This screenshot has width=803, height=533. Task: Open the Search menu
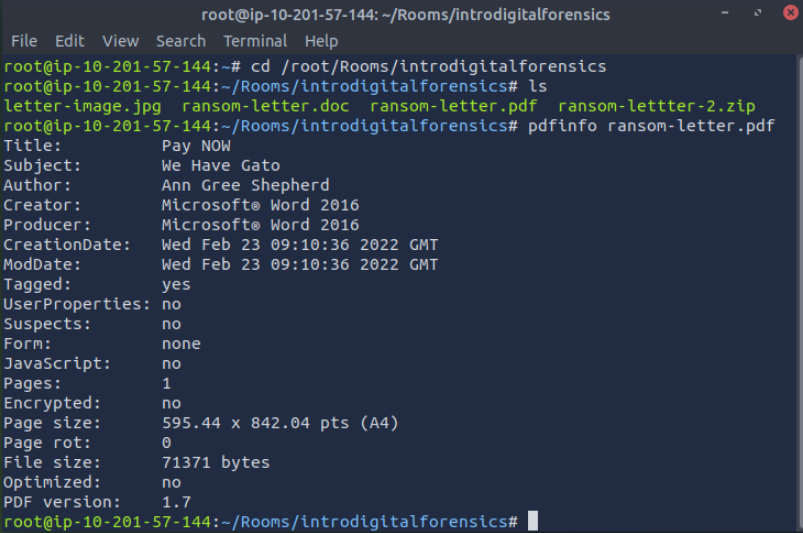click(x=181, y=41)
